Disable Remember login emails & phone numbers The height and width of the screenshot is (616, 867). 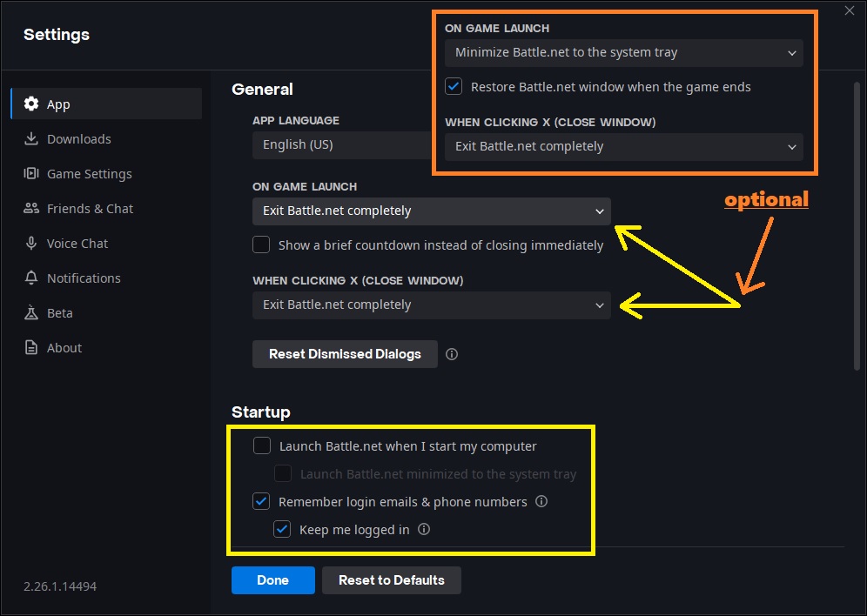click(x=261, y=501)
